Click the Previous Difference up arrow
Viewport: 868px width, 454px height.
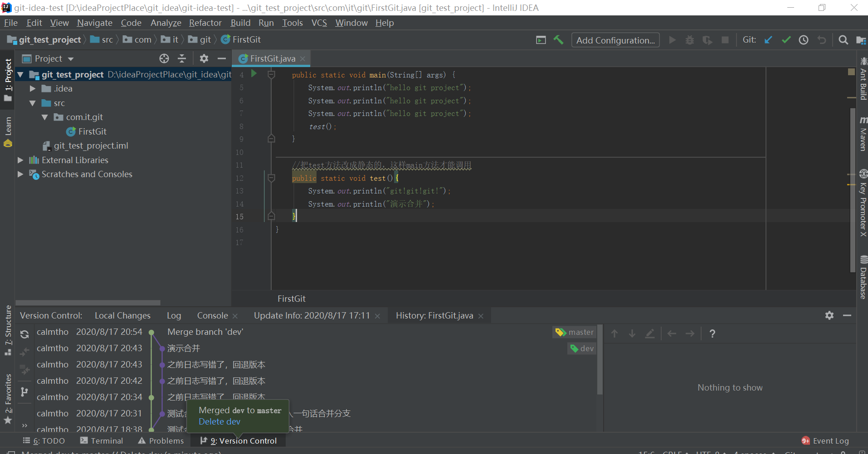614,333
